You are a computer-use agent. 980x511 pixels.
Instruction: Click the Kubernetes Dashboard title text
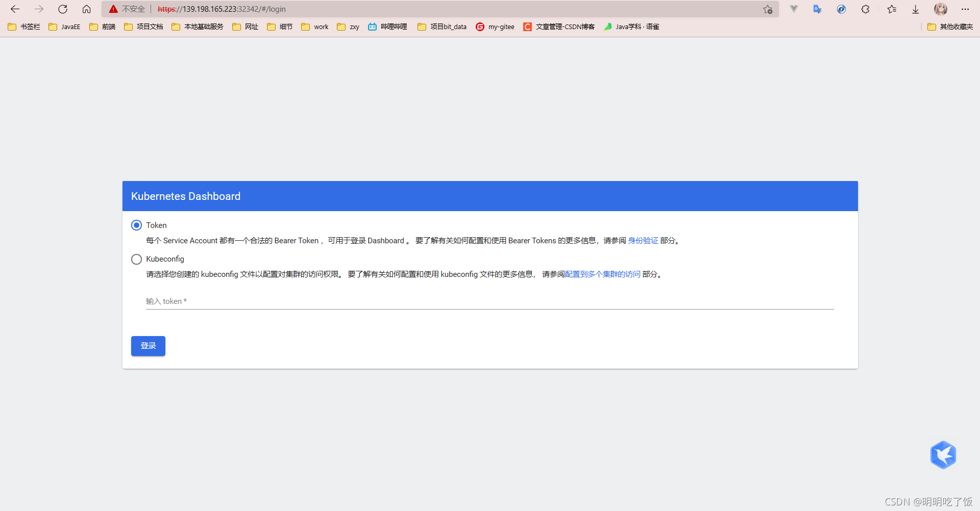click(186, 196)
